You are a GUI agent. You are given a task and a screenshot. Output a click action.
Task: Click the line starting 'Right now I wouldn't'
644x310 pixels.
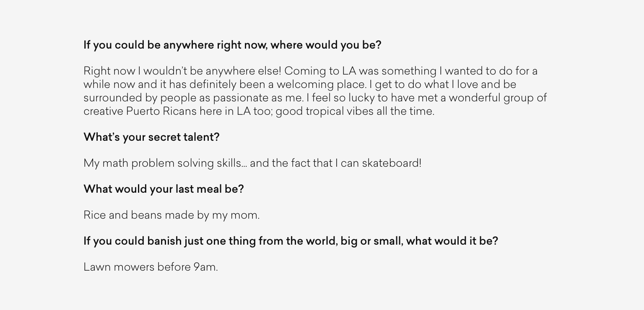[311, 71]
